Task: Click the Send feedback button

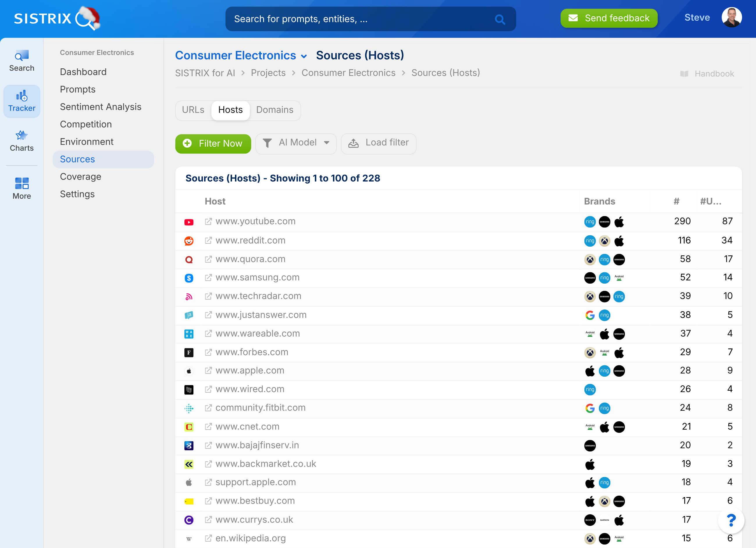Action: pyautogui.click(x=609, y=18)
